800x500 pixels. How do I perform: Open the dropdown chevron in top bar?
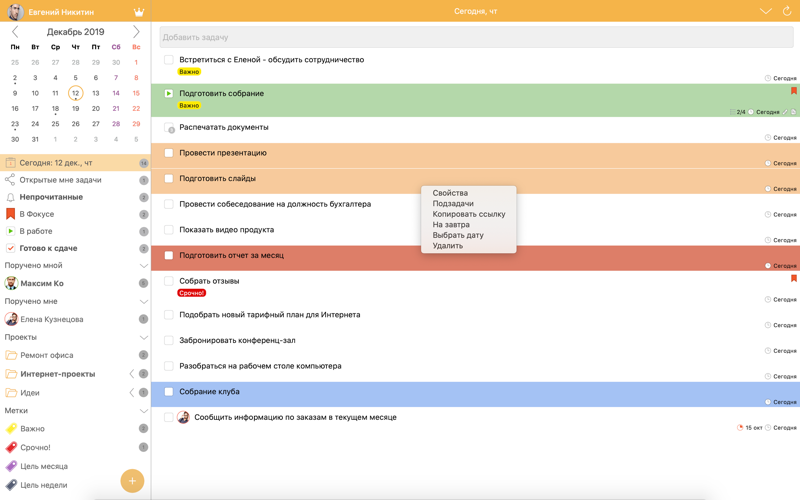[765, 11]
